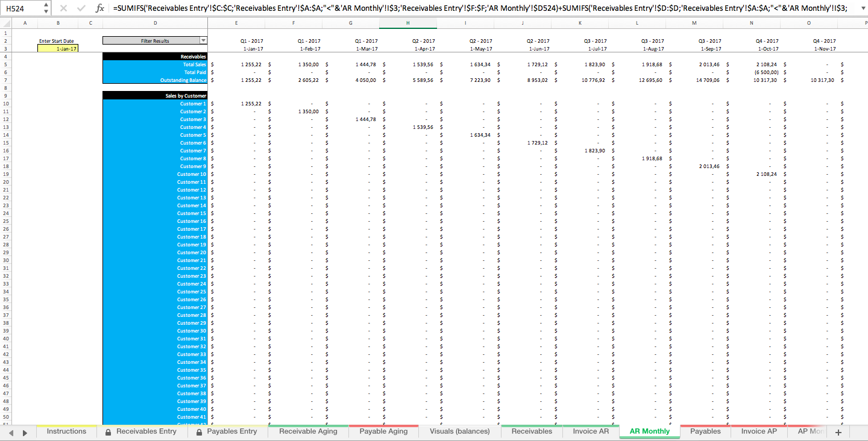Select the Customer 1 label cell
This screenshot has width=868, height=441.
click(x=155, y=104)
